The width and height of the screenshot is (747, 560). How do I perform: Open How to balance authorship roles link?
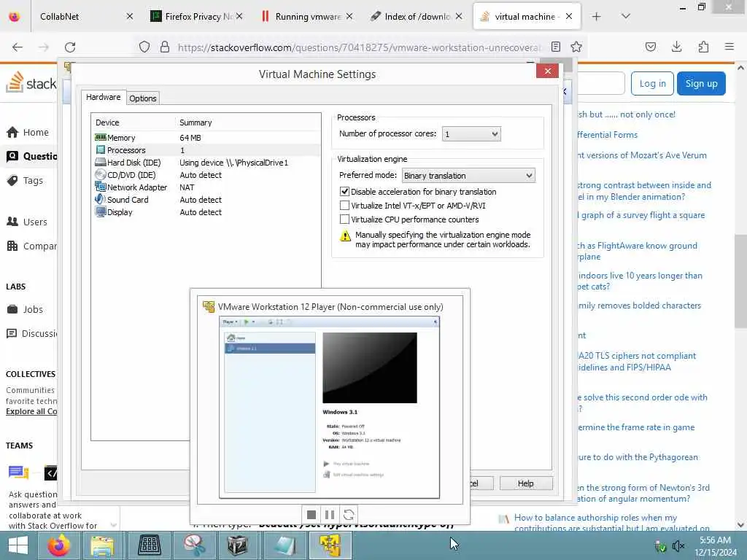[611, 522]
